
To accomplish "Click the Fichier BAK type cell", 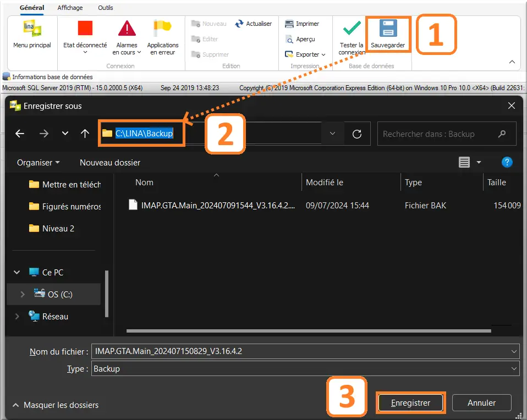I will (x=425, y=205).
